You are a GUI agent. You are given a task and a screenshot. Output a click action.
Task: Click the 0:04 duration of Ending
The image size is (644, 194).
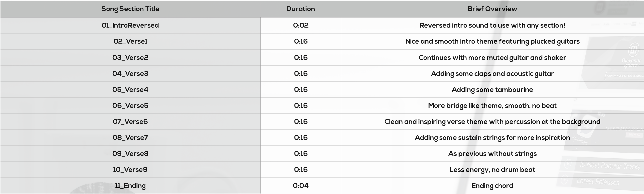point(301,185)
